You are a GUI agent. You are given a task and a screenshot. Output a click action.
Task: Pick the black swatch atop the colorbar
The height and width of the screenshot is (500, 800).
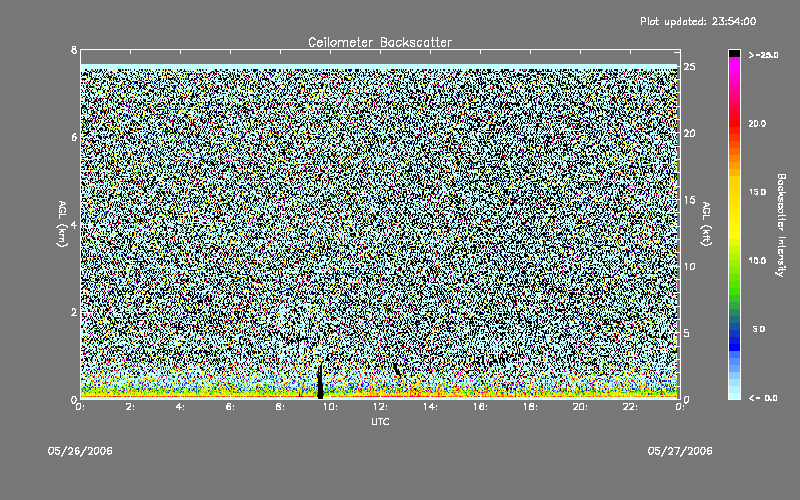tap(734, 53)
